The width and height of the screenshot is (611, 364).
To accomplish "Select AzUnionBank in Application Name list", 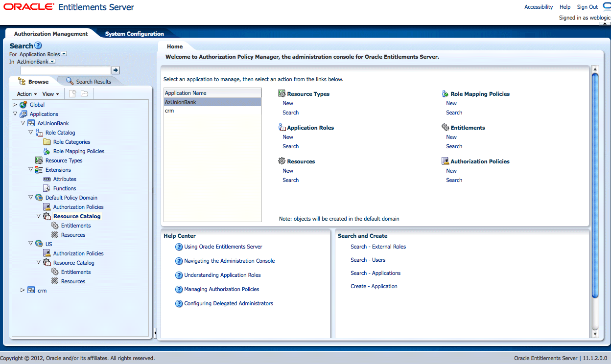I will tap(212, 102).
